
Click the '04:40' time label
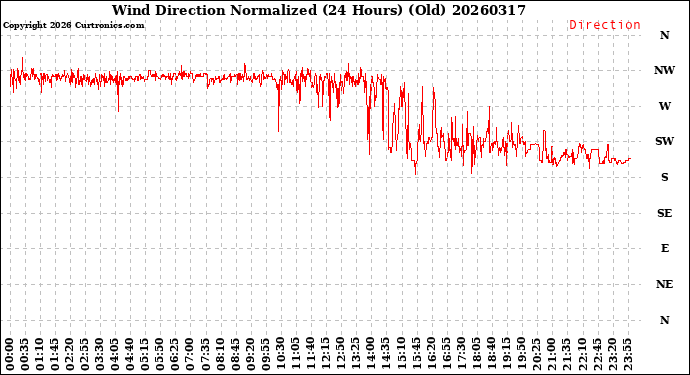pyautogui.click(x=130, y=354)
